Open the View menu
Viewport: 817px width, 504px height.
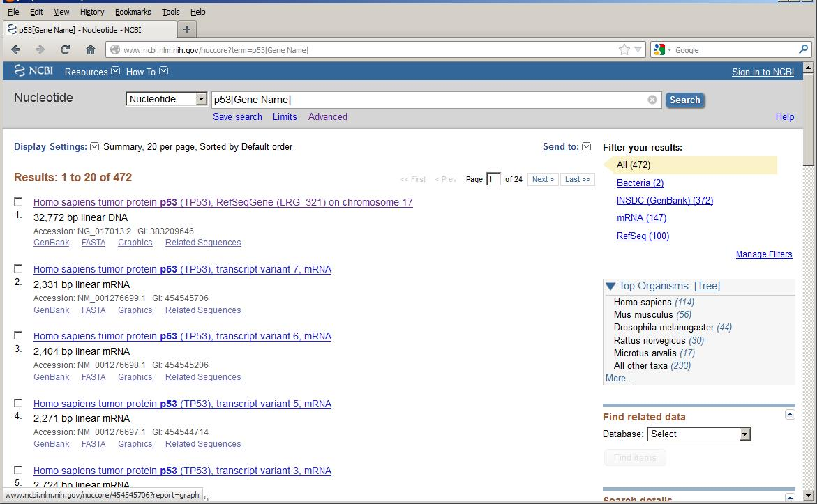[61, 11]
